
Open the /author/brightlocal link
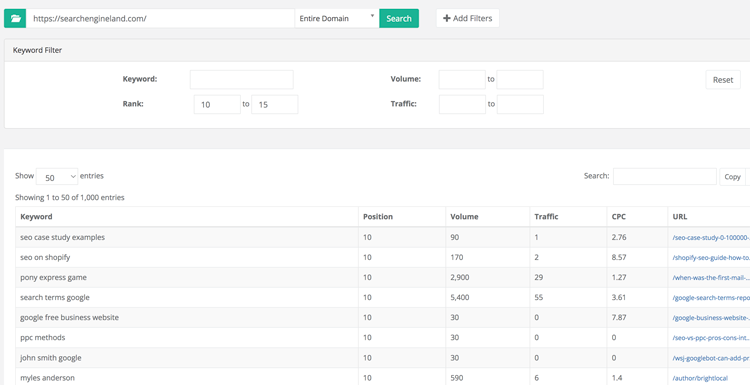[700, 378]
